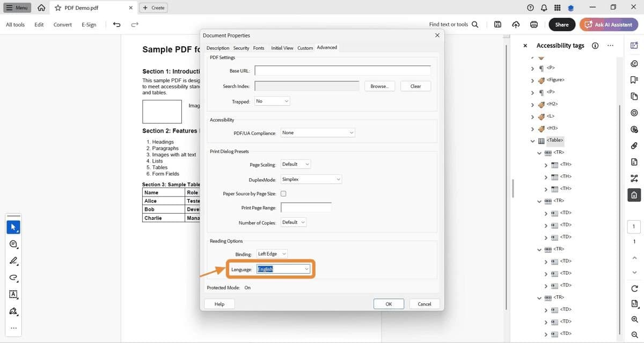Expand the first TR row under the Table tag
644x343 pixels.
pyautogui.click(x=539, y=152)
